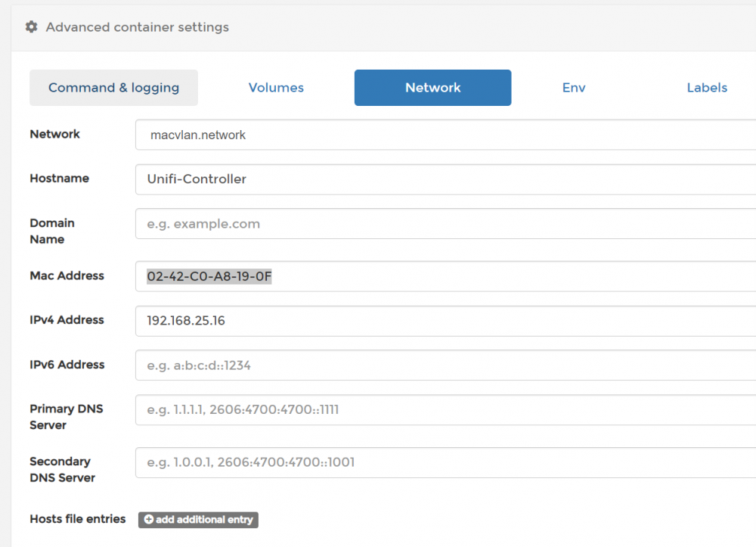The height and width of the screenshot is (547, 756).
Task: Click the Hostname field with Unifi-Controller
Action: (x=445, y=179)
